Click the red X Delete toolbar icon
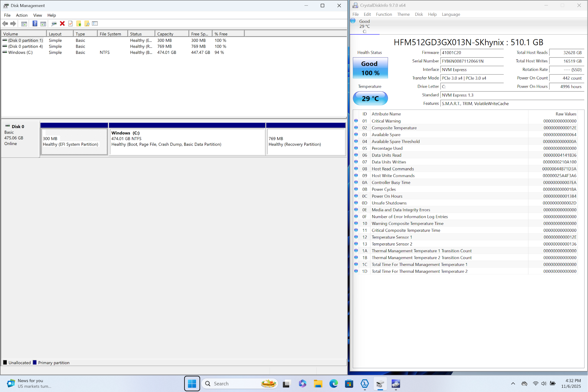Image resolution: width=588 pixels, height=392 pixels. pos(62,24)
